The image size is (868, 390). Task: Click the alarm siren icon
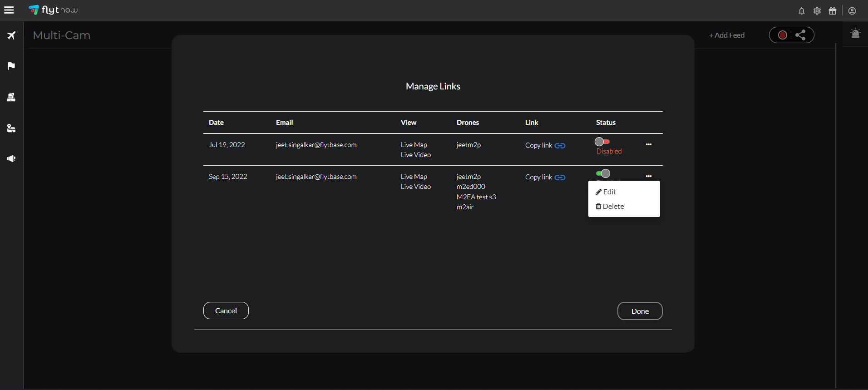(855, 34)
